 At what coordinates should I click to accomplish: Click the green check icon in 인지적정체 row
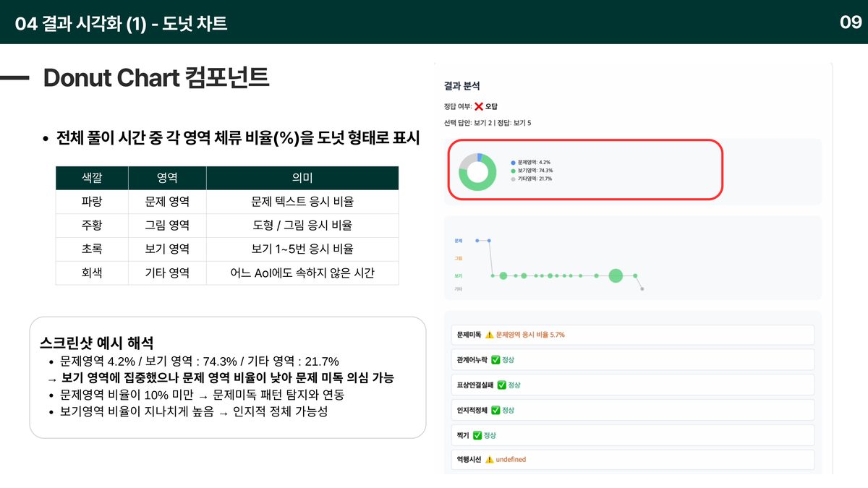[495, 410]
